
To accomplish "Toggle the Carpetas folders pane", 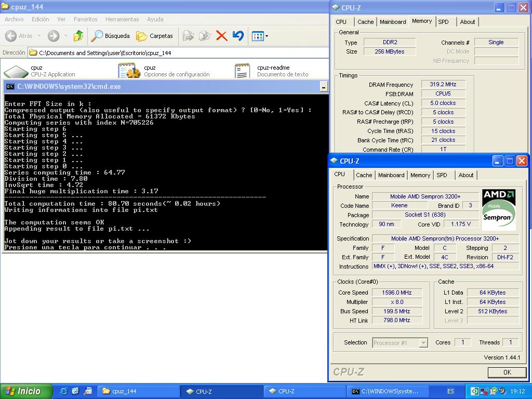I will click(x=154, y=36).
